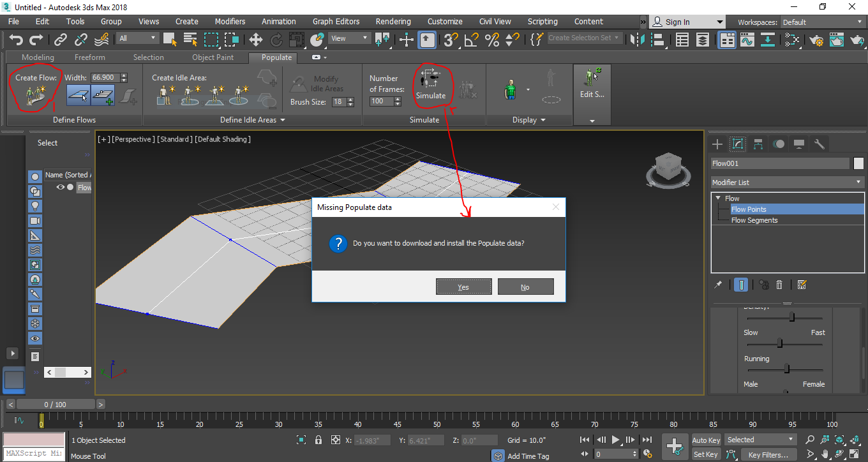Switch to the Modeling ribbon tab
This screenshot has height=462, width=868.
pos(38,57)
